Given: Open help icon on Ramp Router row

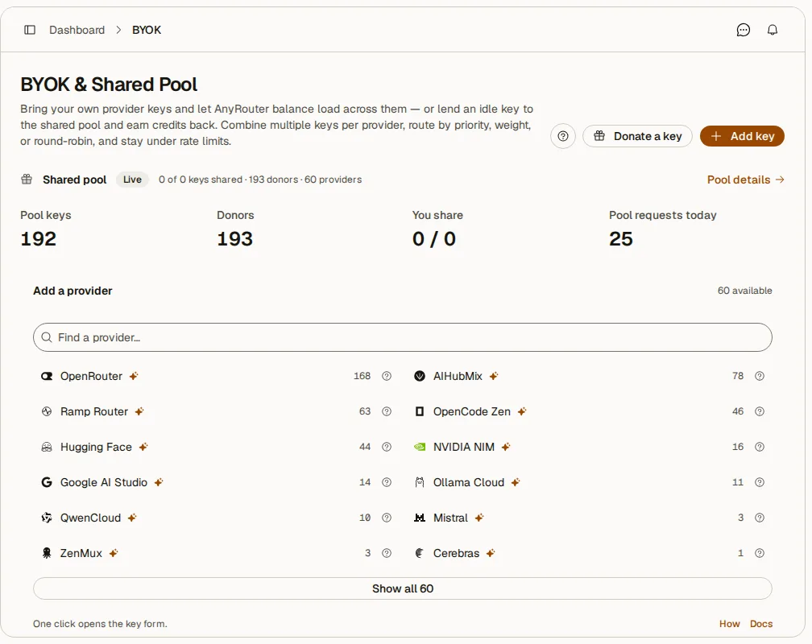Looking at the screenshot, I should [x=387, y=411].
